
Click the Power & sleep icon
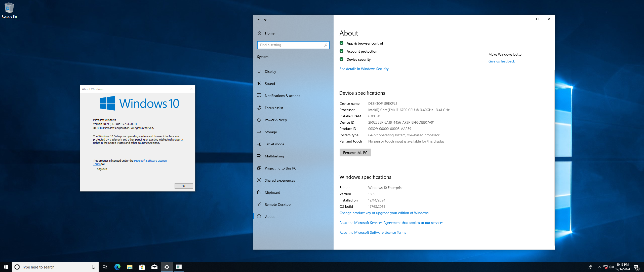tap(259, 120)
